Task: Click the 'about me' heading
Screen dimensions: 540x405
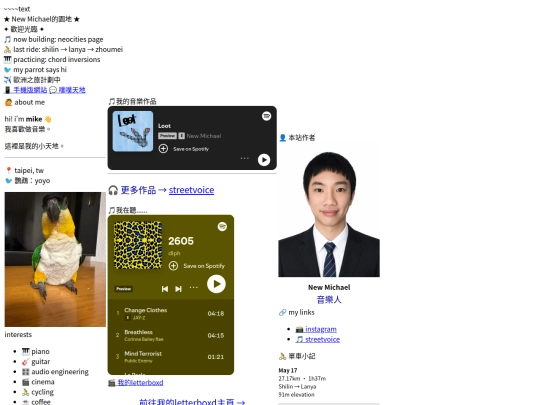Action: pos(25,102)
